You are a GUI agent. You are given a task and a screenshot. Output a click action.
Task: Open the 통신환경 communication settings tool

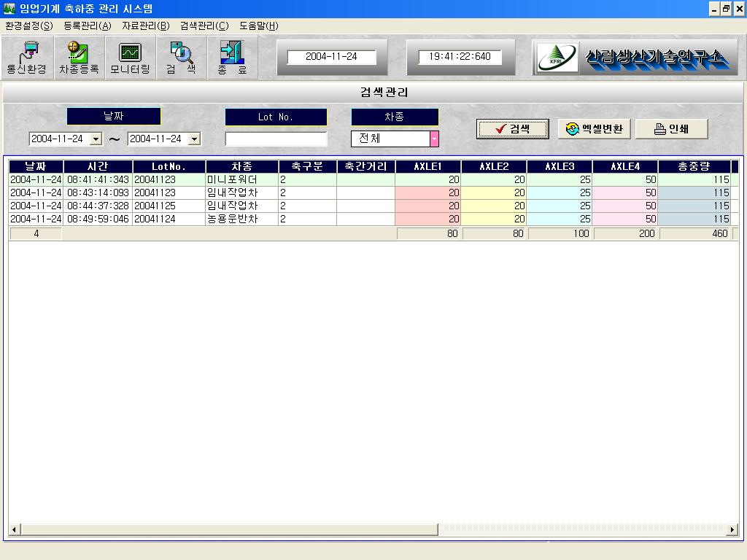(27, 58)
